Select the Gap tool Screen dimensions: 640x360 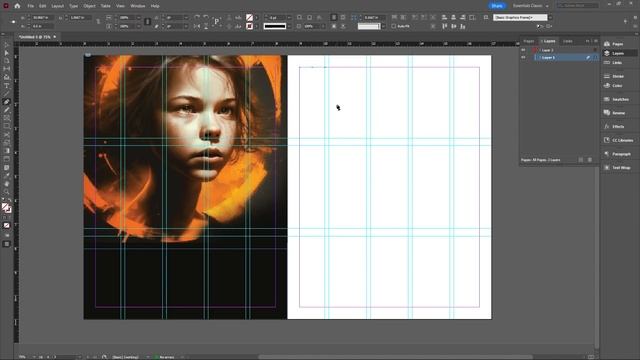(7, 69)
